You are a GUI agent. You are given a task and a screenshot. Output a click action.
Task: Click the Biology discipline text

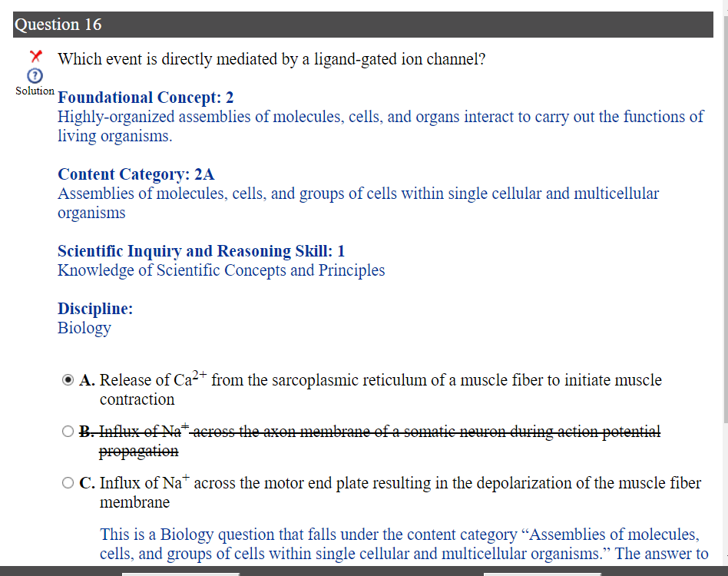(x=84, y=328)
